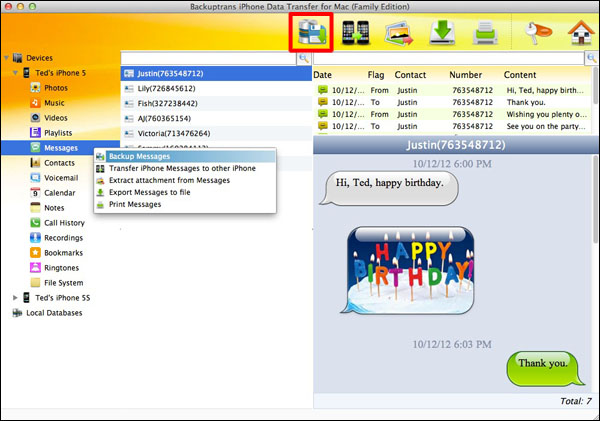This screenshot has height=421, width=600.
Task: Expand Ted's iPhone 5S disclosure triangle
Action: pyautogui.click(x=15, y=297)
